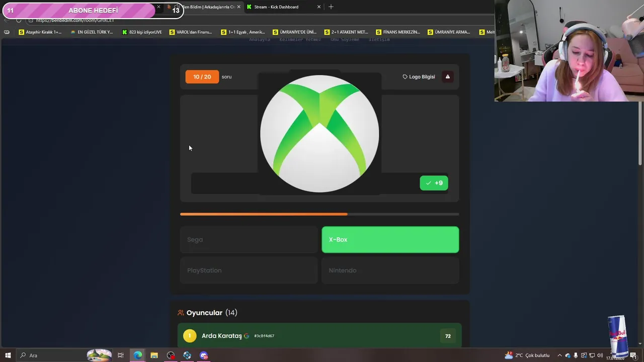Select the Nintendo answer option

pyautogui.click(x=390, y=270)
